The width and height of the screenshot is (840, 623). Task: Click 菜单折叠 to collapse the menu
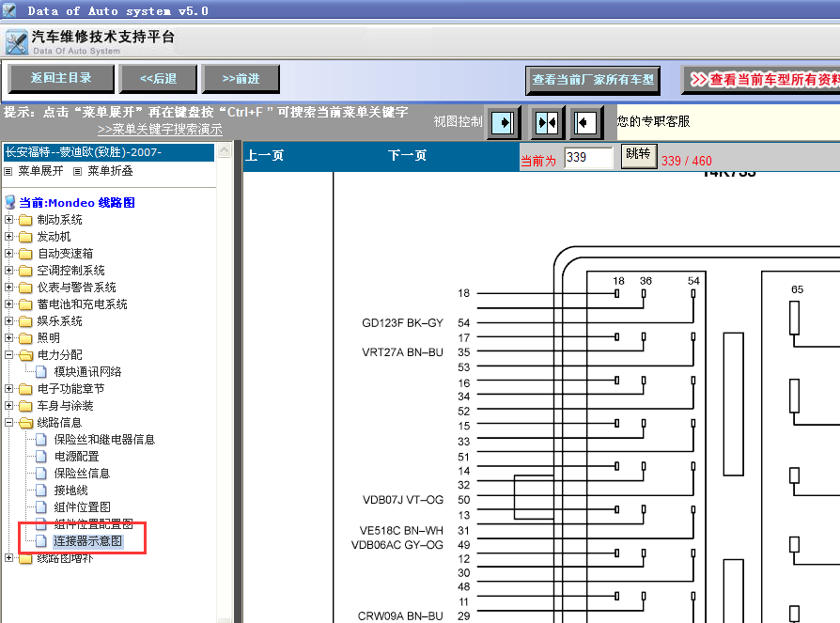[x=110, y=171]
